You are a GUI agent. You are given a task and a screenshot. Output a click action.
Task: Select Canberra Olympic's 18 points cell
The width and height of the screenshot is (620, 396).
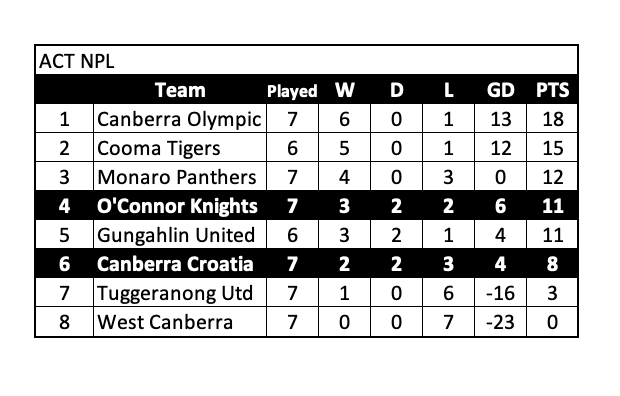point(552,119)
